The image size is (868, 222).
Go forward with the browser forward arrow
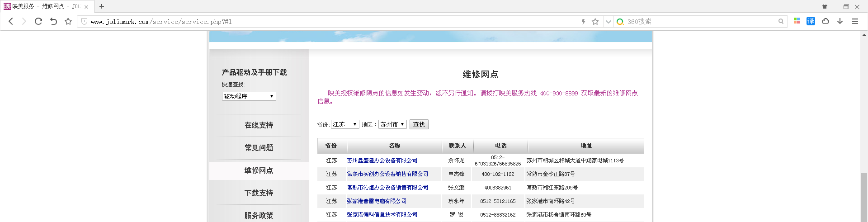coord(24,21)
